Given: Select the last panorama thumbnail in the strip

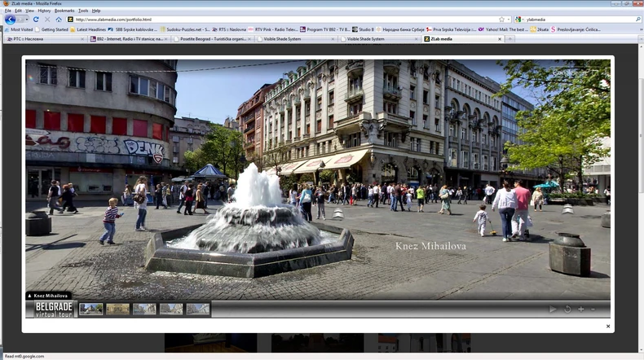Looking at the screenshot, I should point(198,309).
